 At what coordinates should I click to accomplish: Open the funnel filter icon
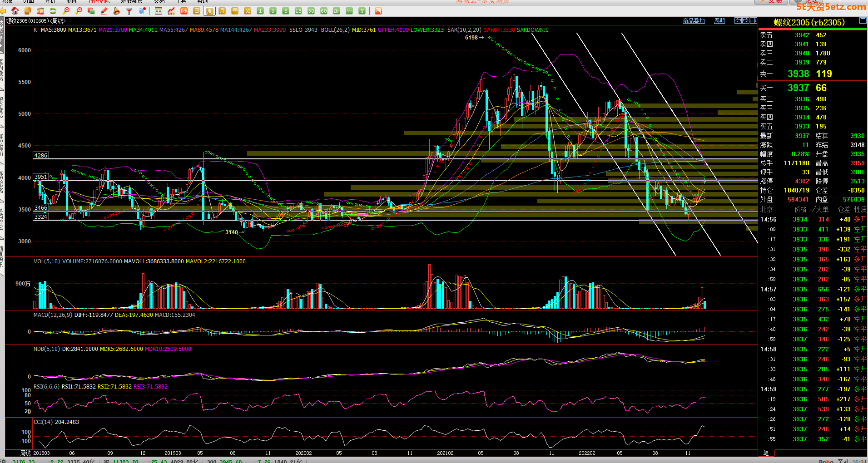pos(129,11)
